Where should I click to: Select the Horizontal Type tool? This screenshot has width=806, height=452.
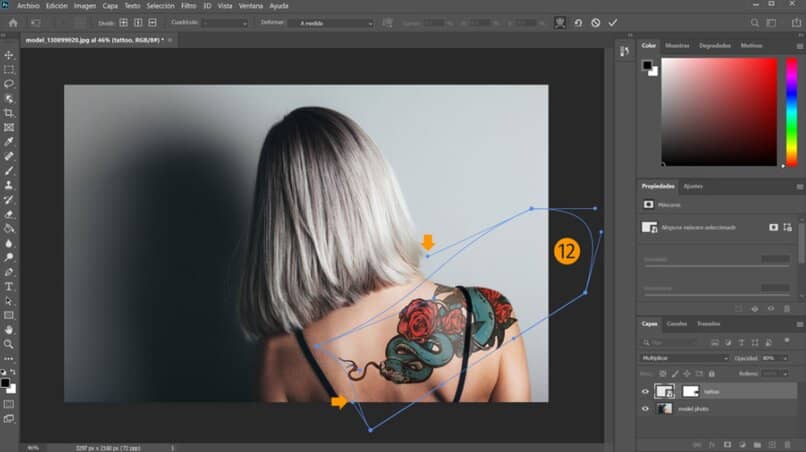[9, 286]
